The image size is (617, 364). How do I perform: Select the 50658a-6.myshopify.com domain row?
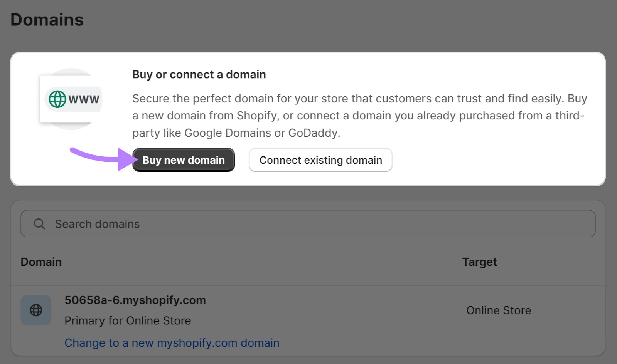(x=135, y=300)
